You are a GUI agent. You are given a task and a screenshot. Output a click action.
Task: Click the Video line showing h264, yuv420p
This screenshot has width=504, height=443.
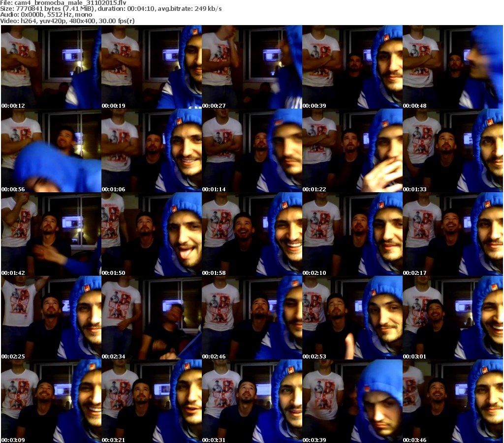[67, 21]
